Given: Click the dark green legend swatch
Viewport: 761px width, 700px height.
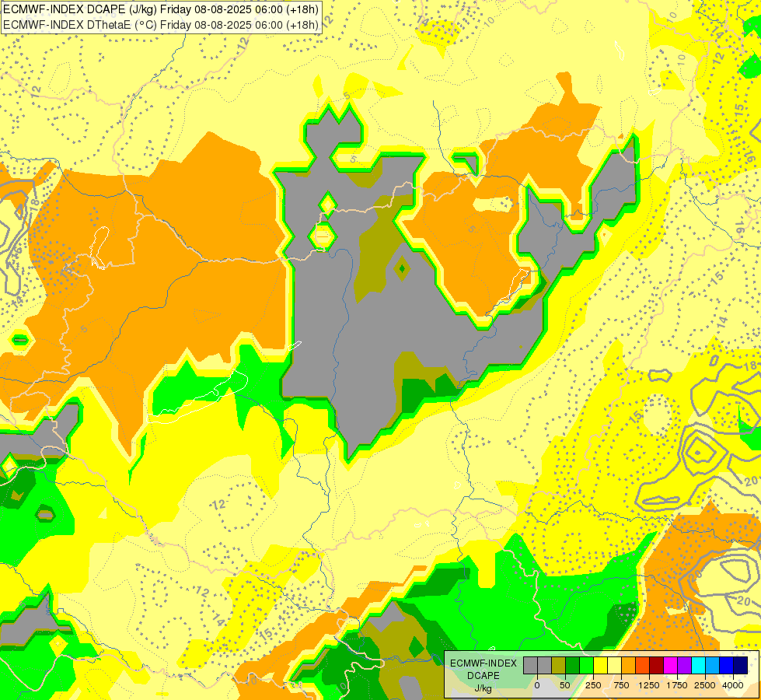Looking at the screenshot, I should click(x=572, y=665).
